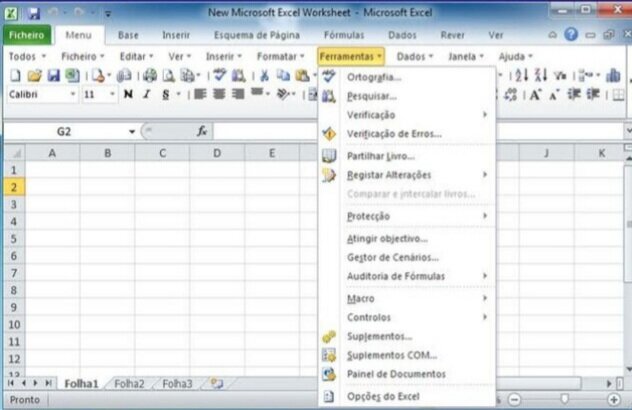Choose Atingir objectivo... menu item
The image size is (632, 410).
pyautogui.click(x=407, y=239)
